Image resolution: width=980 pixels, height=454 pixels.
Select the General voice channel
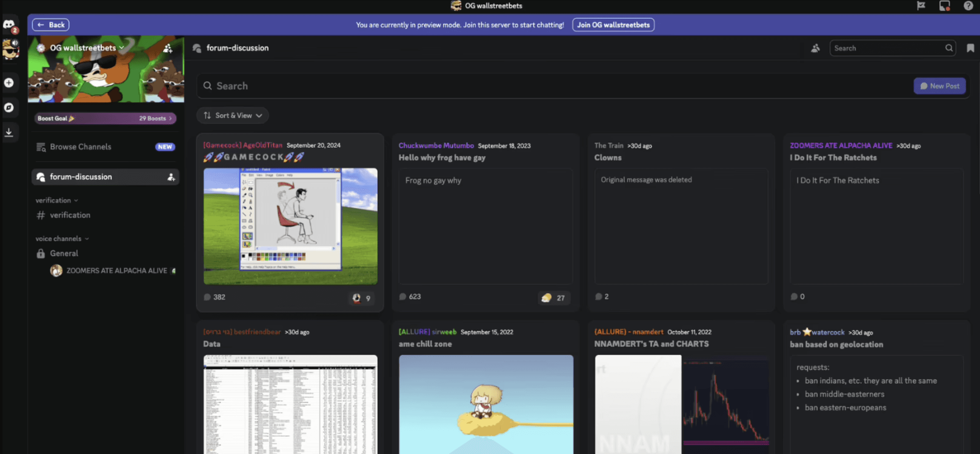point(105,254)
